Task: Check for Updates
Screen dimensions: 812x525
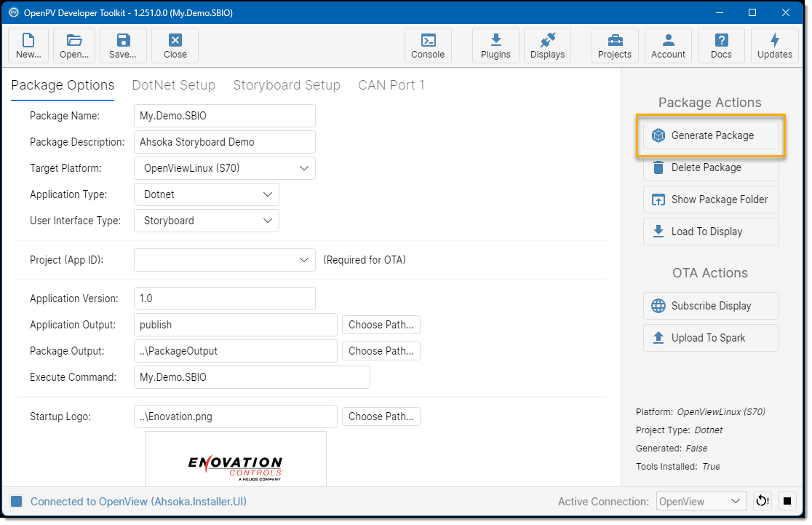Action: pyautogui.click(x=775, y=46)
